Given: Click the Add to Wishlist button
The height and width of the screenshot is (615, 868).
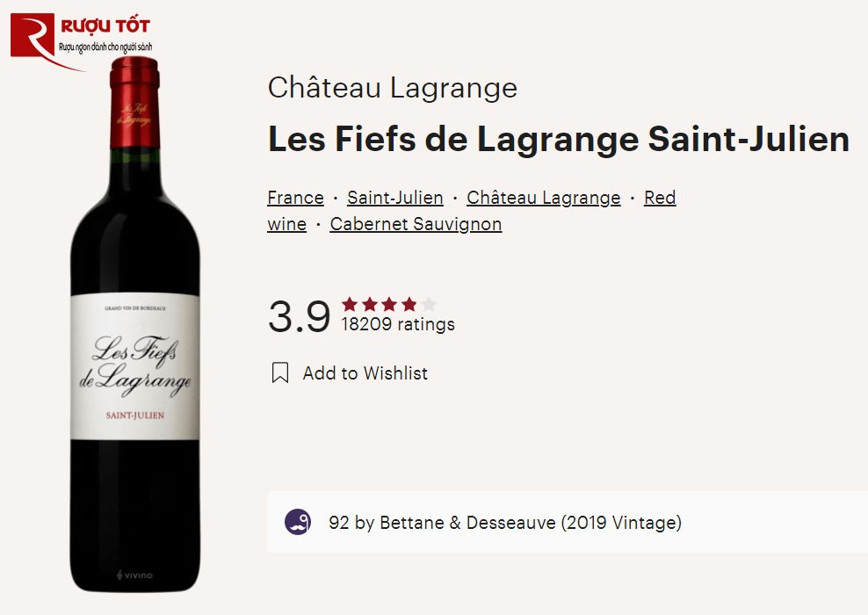Looking at the screenshot, I should point(364,373).
